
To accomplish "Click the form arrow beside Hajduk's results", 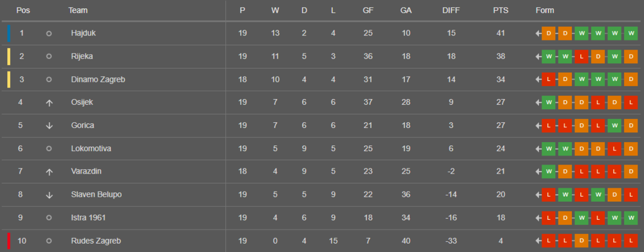I will point(538,33).
